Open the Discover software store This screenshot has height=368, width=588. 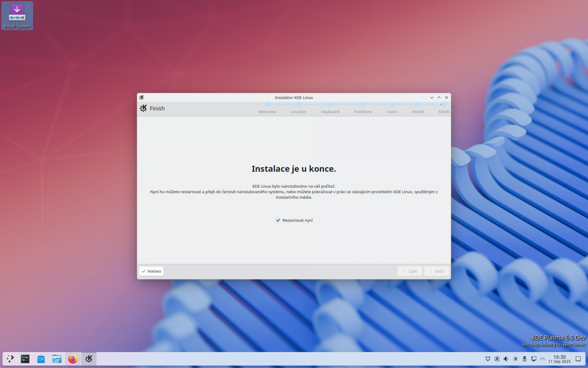pos(41,359)
